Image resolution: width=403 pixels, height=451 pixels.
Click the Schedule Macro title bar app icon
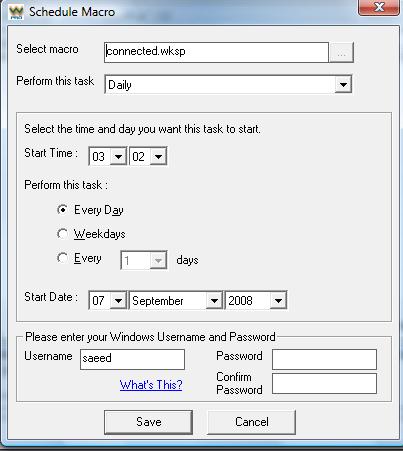[16, 12]
